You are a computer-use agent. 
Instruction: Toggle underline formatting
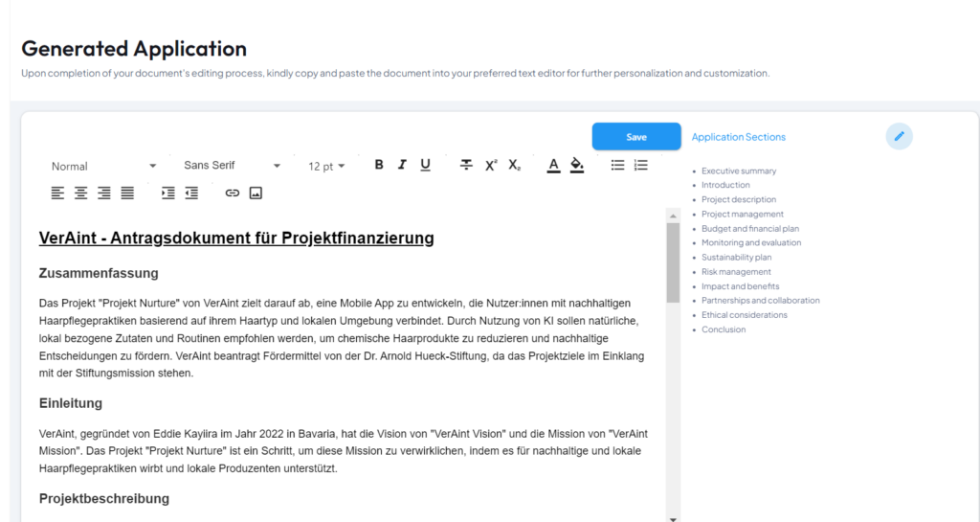tap(425, 165)
